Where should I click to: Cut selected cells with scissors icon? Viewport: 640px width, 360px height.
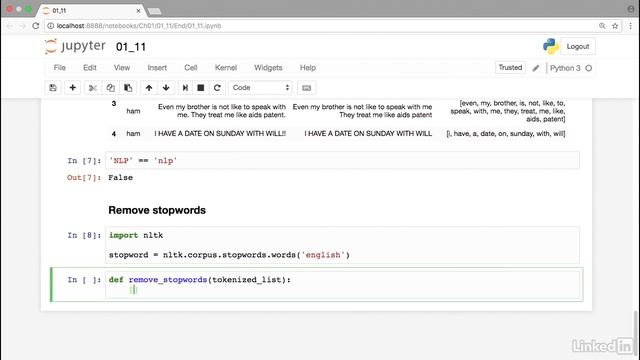click(93, 88)
